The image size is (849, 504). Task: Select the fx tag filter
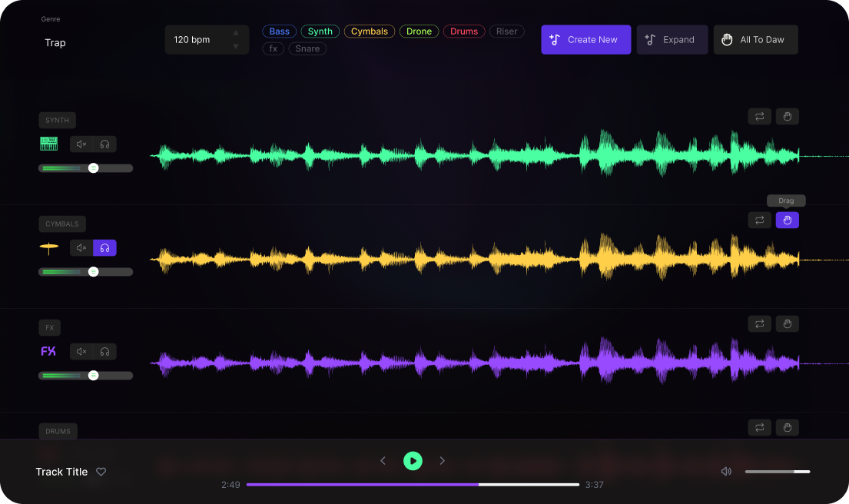[274, 48]
